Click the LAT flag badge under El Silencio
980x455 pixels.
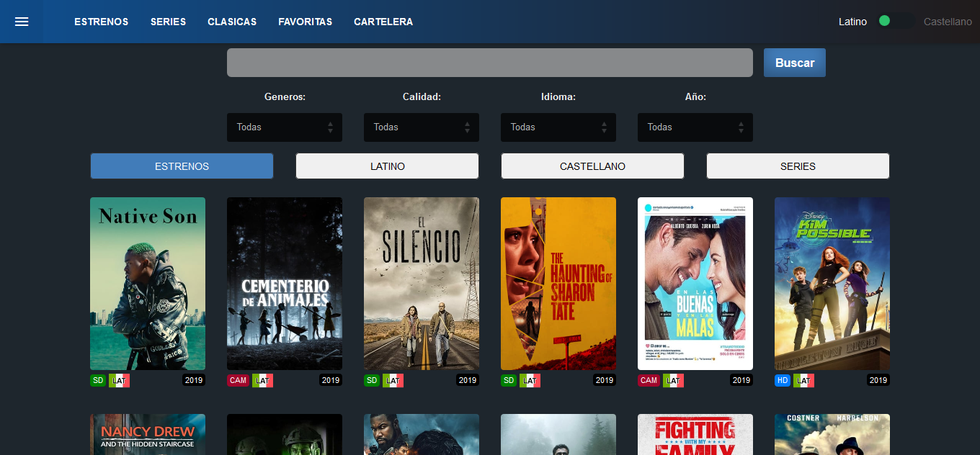coord(393,380)
